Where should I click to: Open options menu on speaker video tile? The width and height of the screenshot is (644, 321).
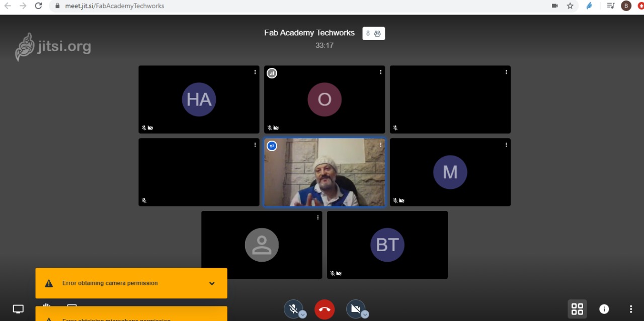click(381, 145)
